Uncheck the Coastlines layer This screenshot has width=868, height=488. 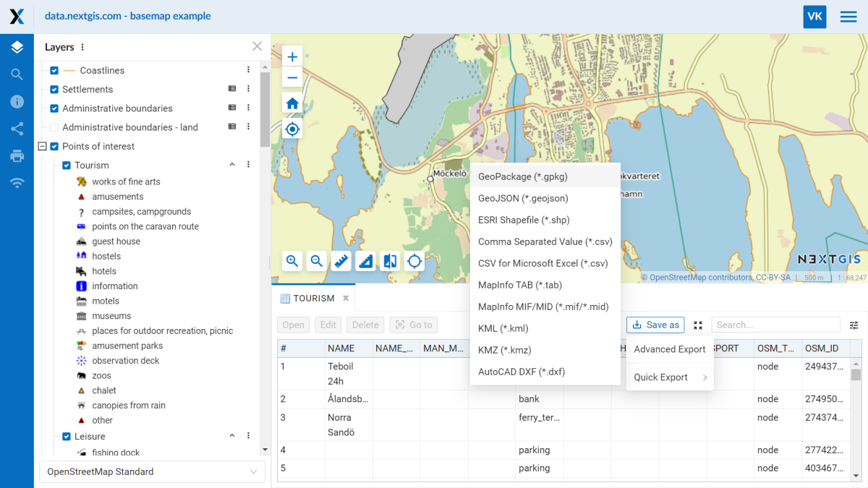[53, 70]
